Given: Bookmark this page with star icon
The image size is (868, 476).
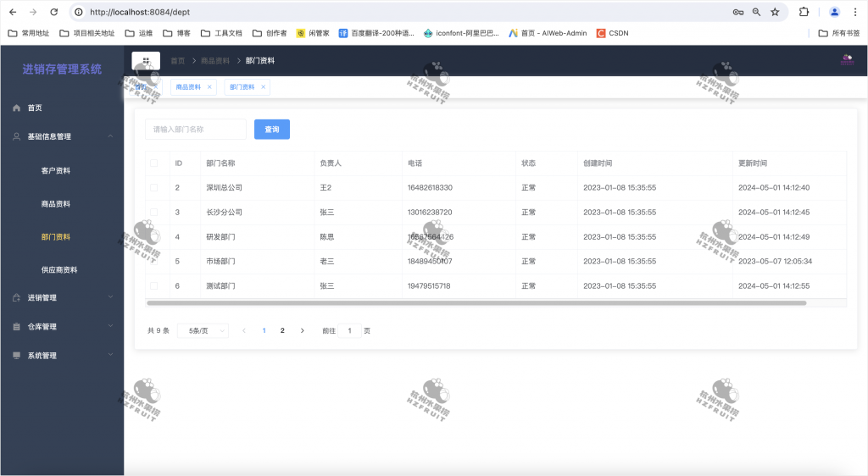Looking at the screenshot, I should point(775,12).
